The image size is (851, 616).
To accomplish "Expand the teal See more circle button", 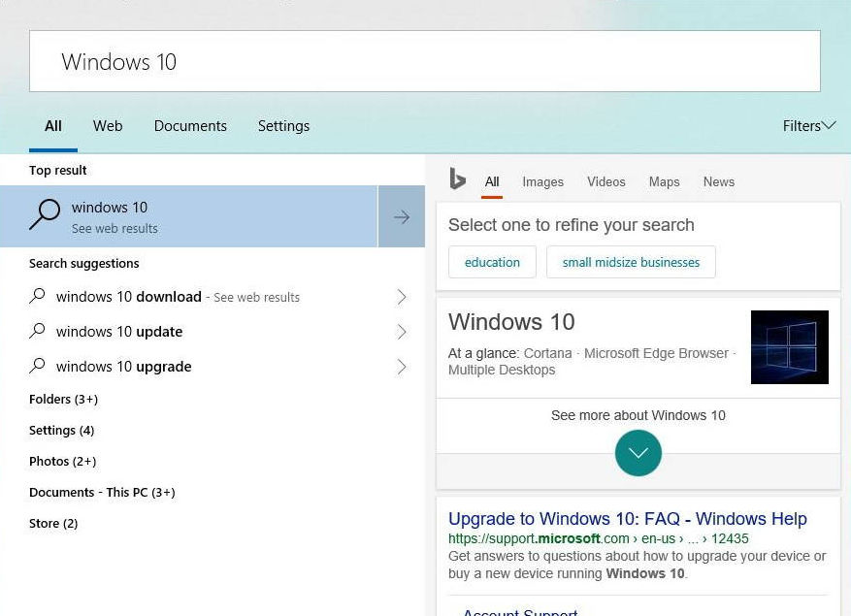I will 638,453.
